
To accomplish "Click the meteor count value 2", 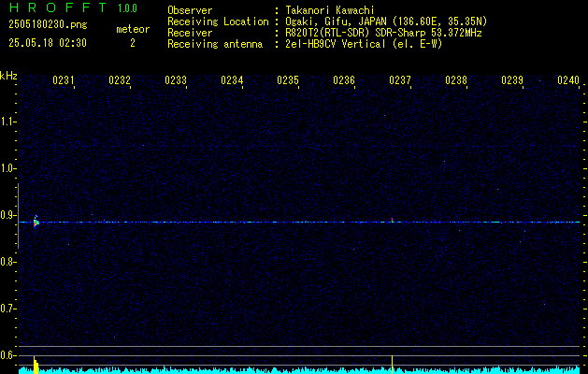I will click(133, 43).
